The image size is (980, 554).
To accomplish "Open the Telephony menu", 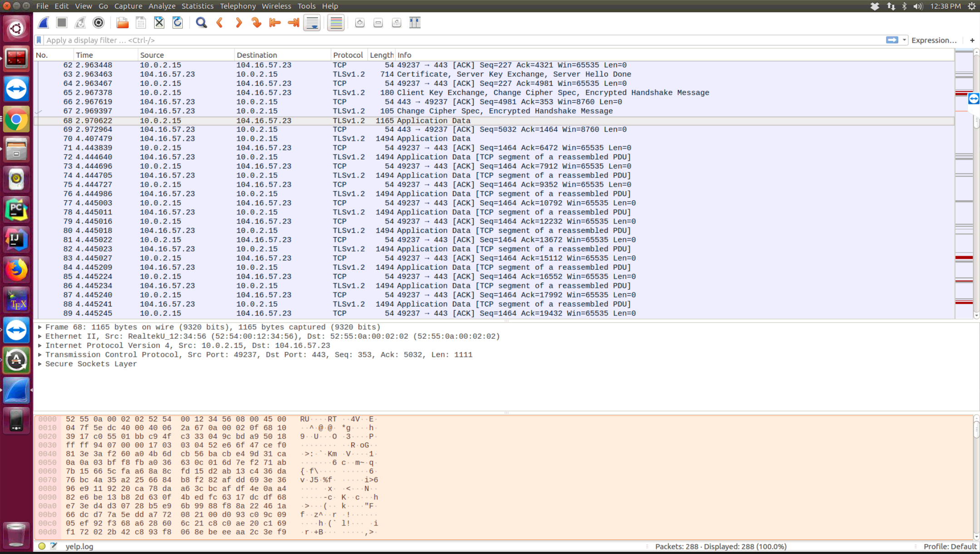I will click(x=238, y=6).
